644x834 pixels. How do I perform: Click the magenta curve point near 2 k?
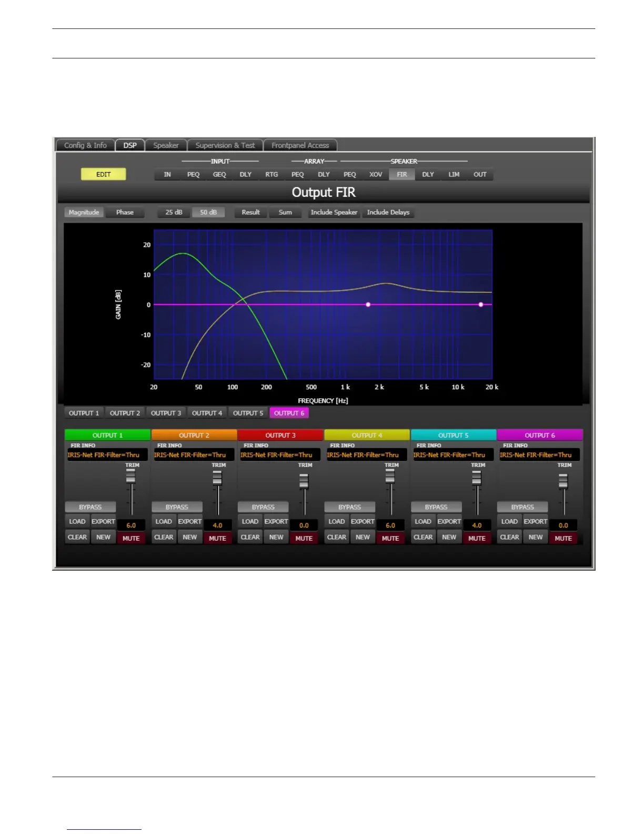tap(368, 305)
